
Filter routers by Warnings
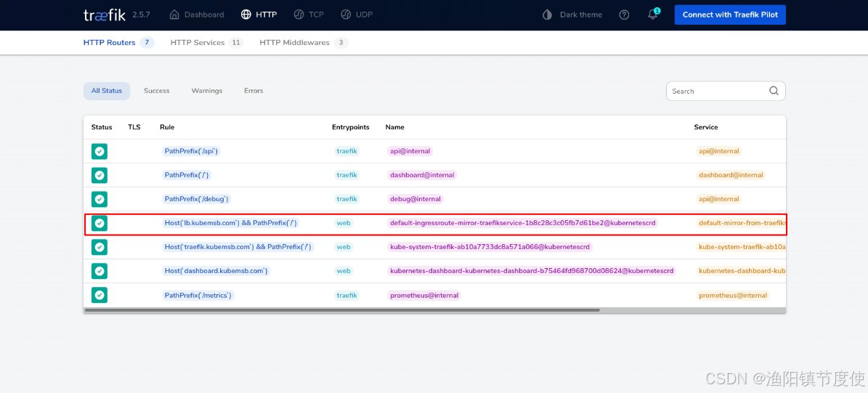point(207,91)
